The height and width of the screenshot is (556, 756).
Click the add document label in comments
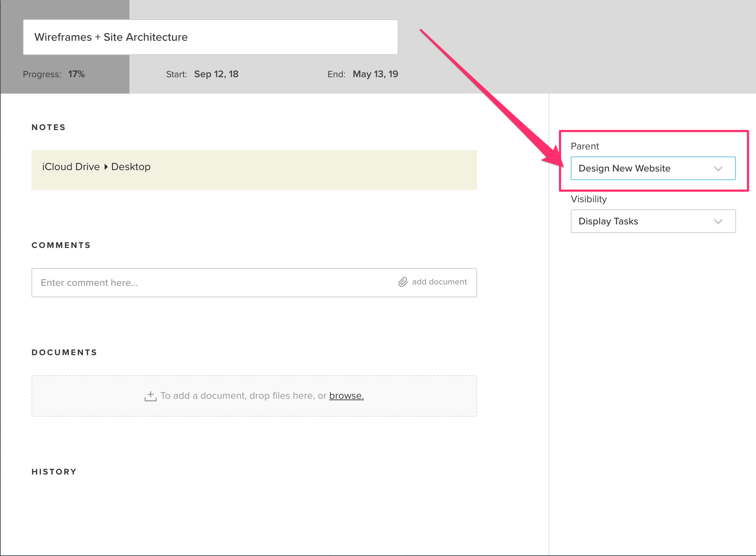point(440,282)
